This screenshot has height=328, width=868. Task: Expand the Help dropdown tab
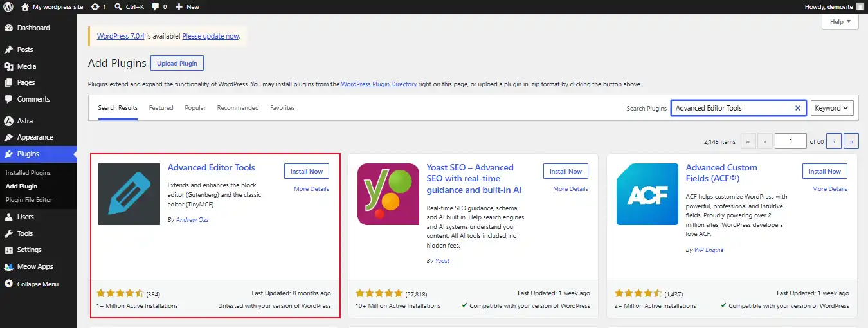point(840,21)
